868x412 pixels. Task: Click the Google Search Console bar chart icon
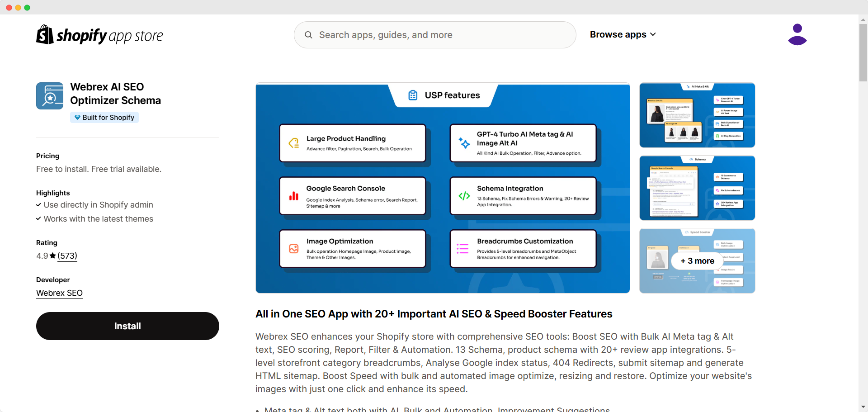(x=294, y=196)
